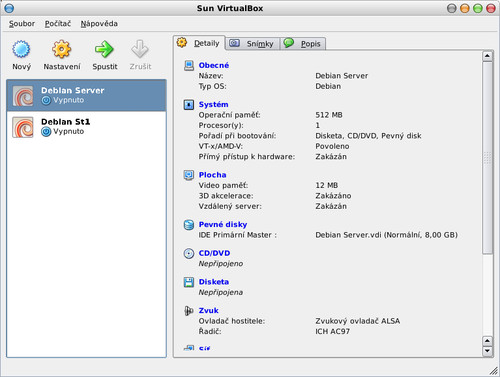Click the 512 MB memory value
This screenshot has width=500, height=377.
coord(329,115)
